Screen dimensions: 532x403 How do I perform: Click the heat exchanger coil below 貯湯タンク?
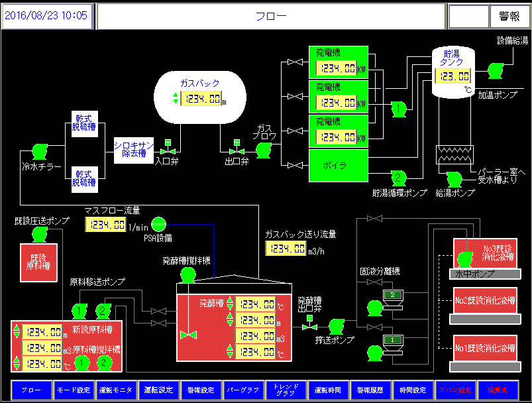tap(454, 154)
